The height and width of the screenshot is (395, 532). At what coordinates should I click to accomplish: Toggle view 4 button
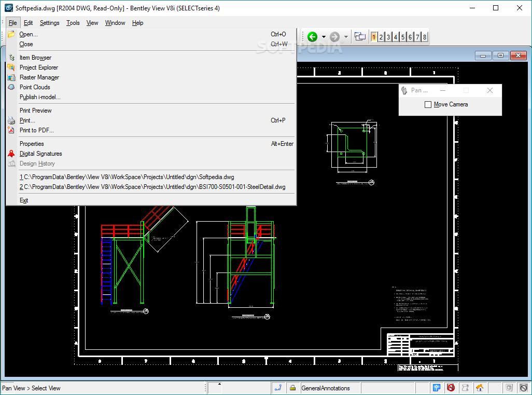396,37
